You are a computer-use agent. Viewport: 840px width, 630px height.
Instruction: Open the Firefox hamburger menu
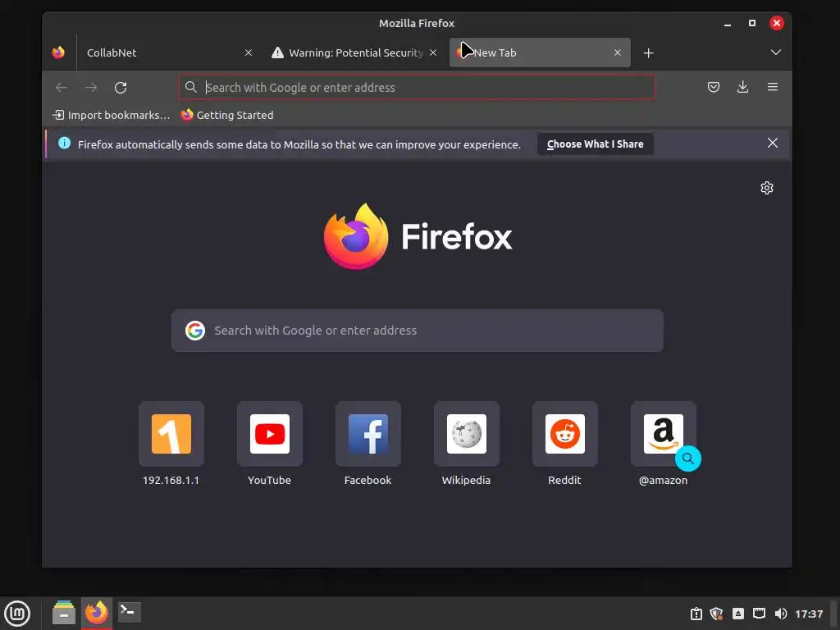pos(772,87)
